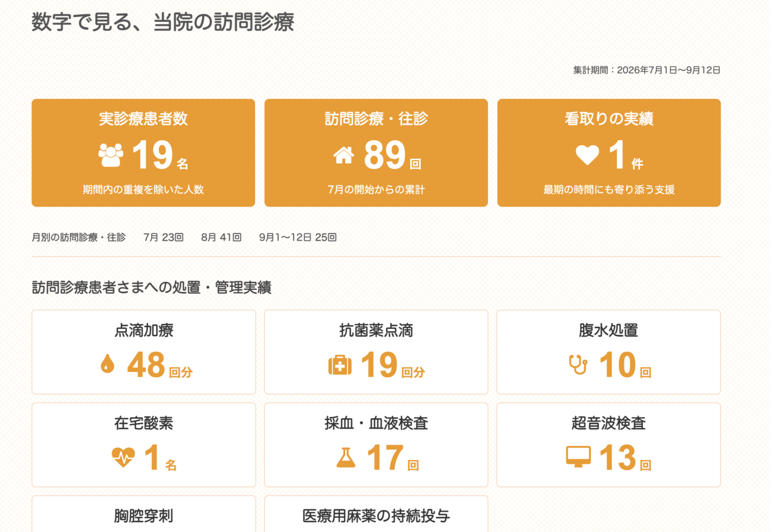Click 7月の開始からの累計 caption
Viewport: 770px width, 532px height.
coord(376,190)
